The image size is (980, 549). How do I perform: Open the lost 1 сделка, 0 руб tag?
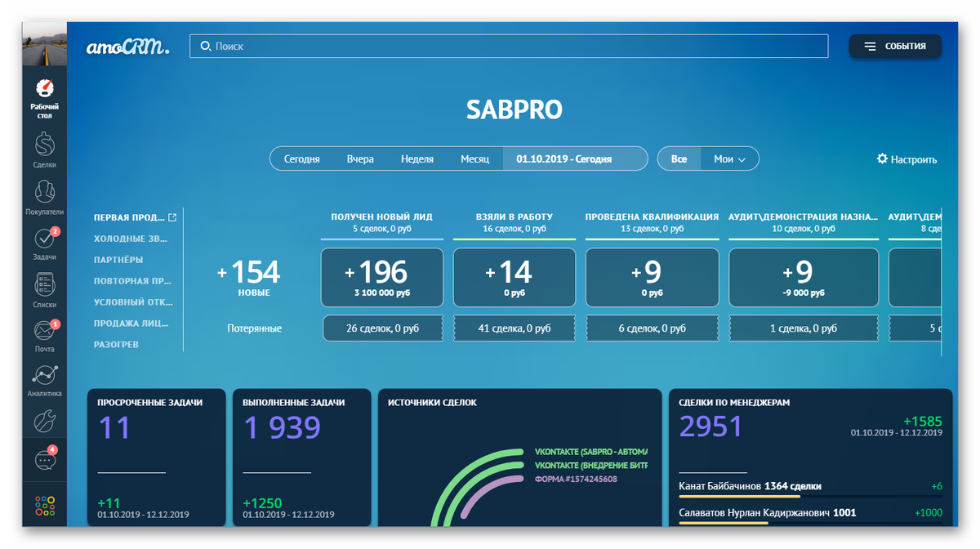(x=804, y=328)
